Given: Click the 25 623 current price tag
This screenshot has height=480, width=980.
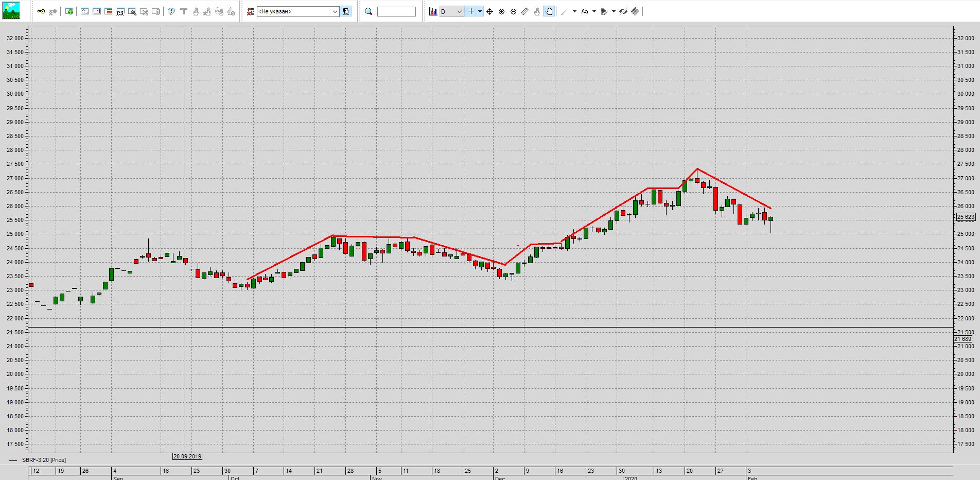Looking at the screenshot, I should coord(966,217).
